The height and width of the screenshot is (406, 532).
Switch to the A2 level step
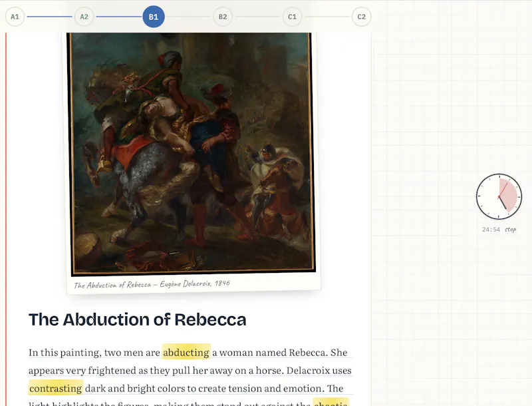coord(84,17)
